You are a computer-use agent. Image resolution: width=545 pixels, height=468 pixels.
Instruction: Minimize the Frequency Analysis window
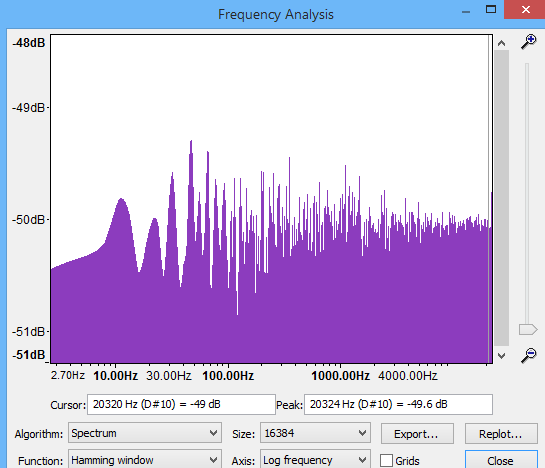click(x=466, y=11)
